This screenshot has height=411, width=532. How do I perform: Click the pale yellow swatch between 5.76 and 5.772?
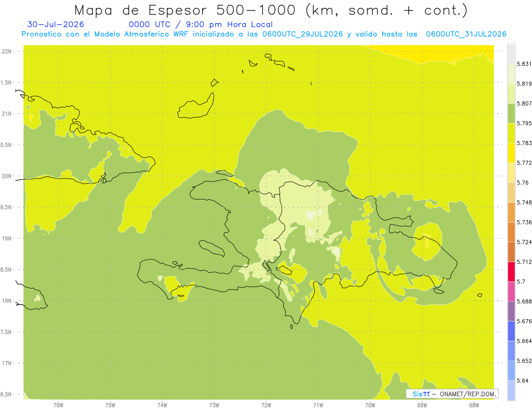(x=511, y=172)
